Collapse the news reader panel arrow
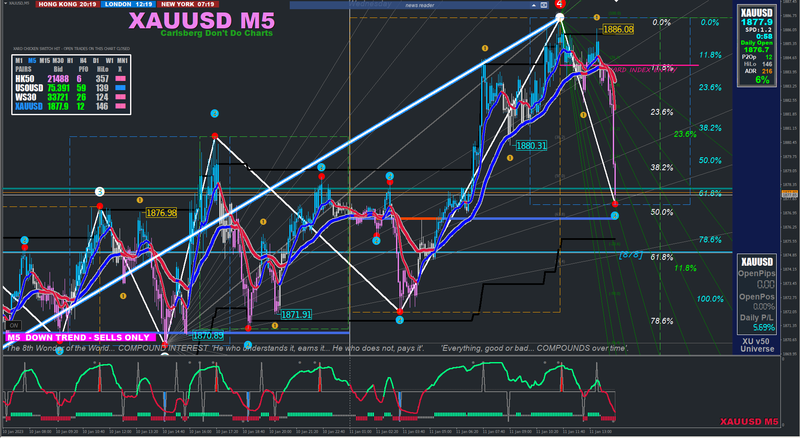Image resolution: width=800 pixels, height=438 pixels. [534, 5]
